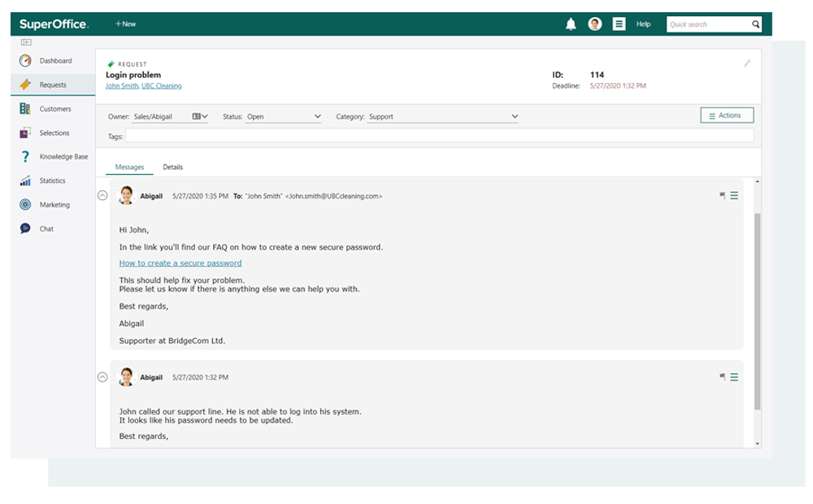Open the 'How to create a secure password' link
813x504 pixels.
(x=180, y=263)
